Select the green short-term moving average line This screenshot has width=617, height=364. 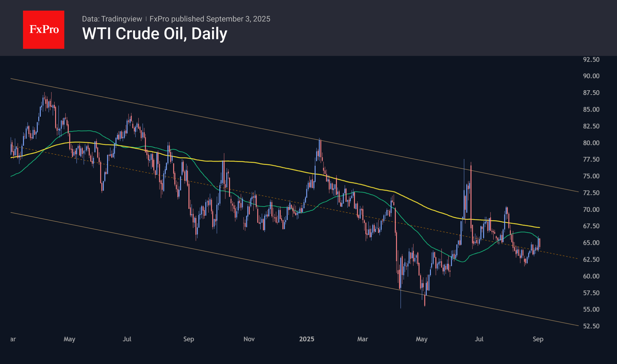coord(366,193)
